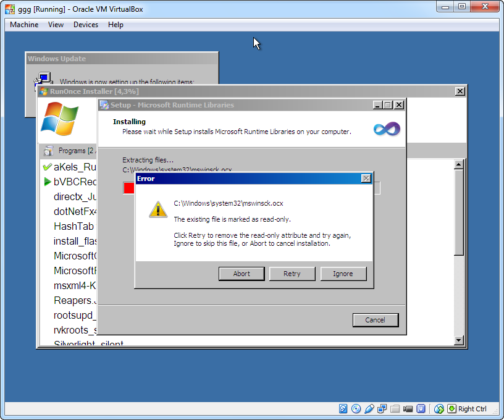
Task: Select the install_flas list entry
Action: click(x=75, y=241)
